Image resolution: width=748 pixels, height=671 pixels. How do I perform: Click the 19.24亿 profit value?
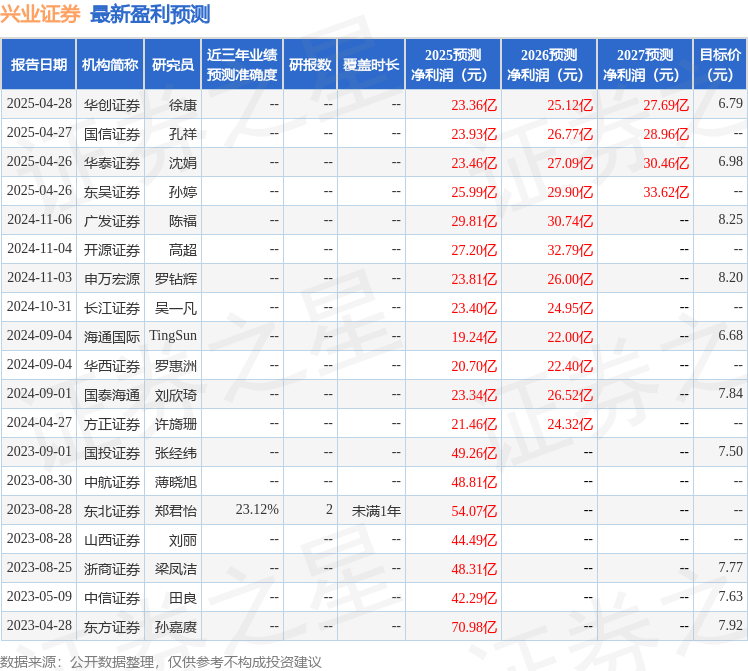(x=474, y=337)
